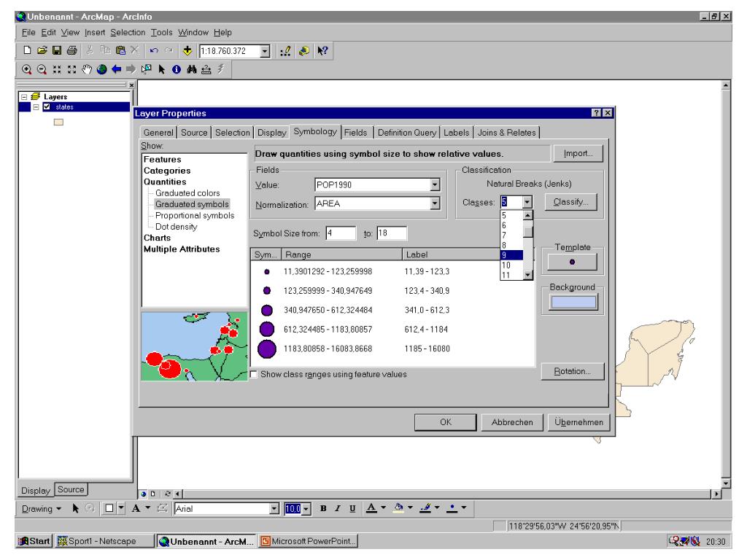Select the Pan hand tool
The height and width of the screenshot is (560, 747).
tap(87, 69)
